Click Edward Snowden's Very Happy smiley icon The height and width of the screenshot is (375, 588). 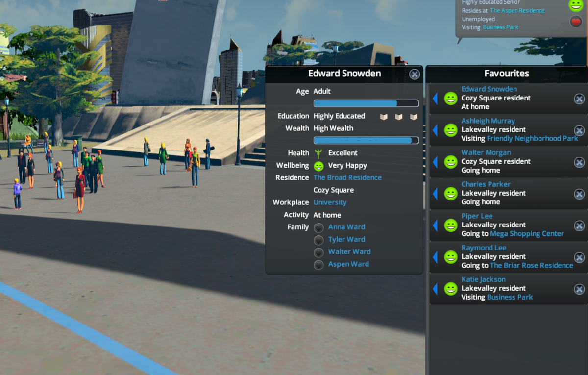click(x=319, y=166)
